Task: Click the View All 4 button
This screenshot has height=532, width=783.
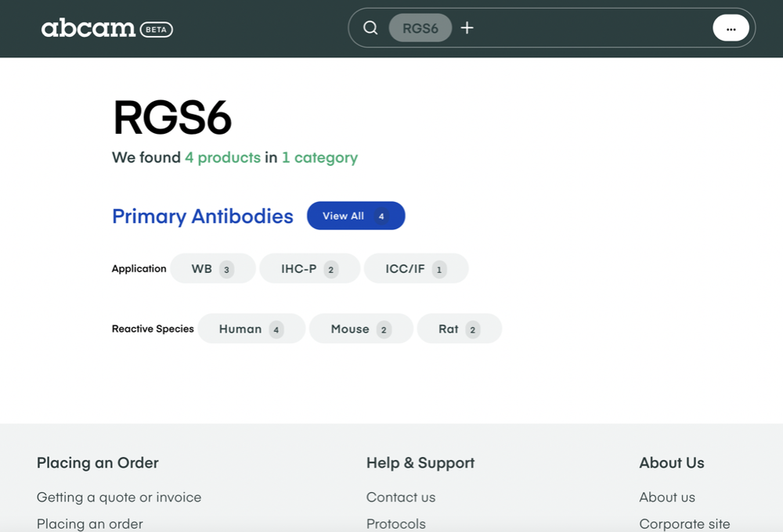Action: click(356, 216)
